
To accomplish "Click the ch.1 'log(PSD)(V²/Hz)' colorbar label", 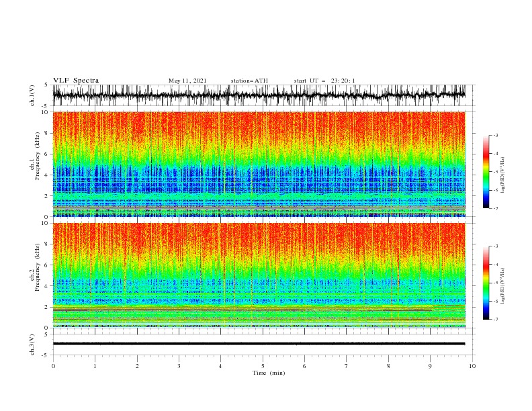I will (502, 175).
